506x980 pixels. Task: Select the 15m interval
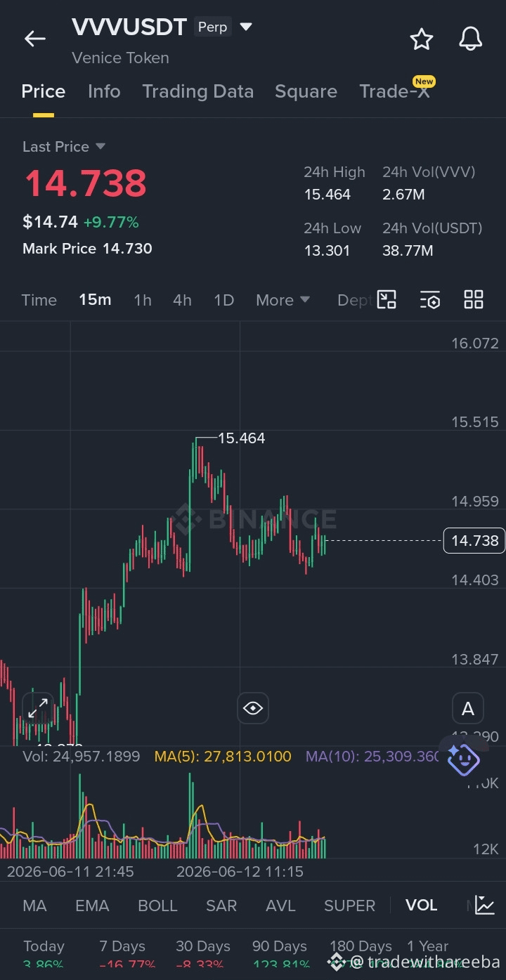[x=95, y=300]
